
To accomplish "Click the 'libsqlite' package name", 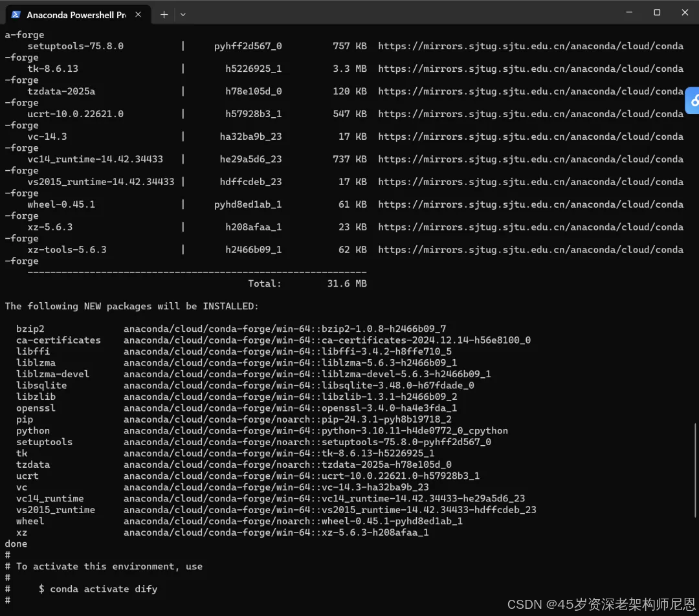I will (41, 385).
